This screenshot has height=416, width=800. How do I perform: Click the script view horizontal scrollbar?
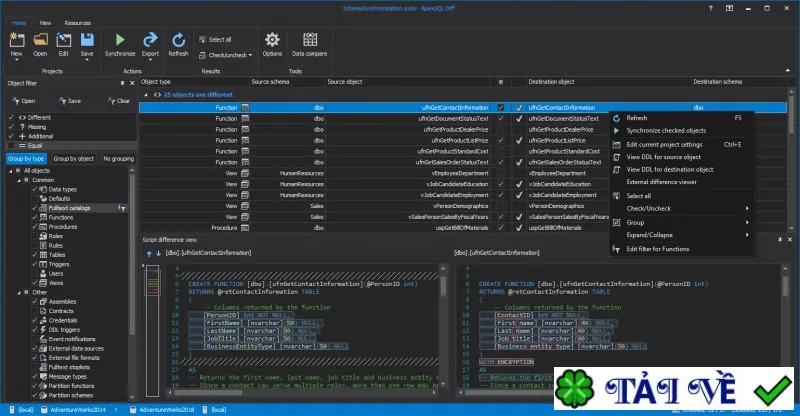click(x=306, y=393)
